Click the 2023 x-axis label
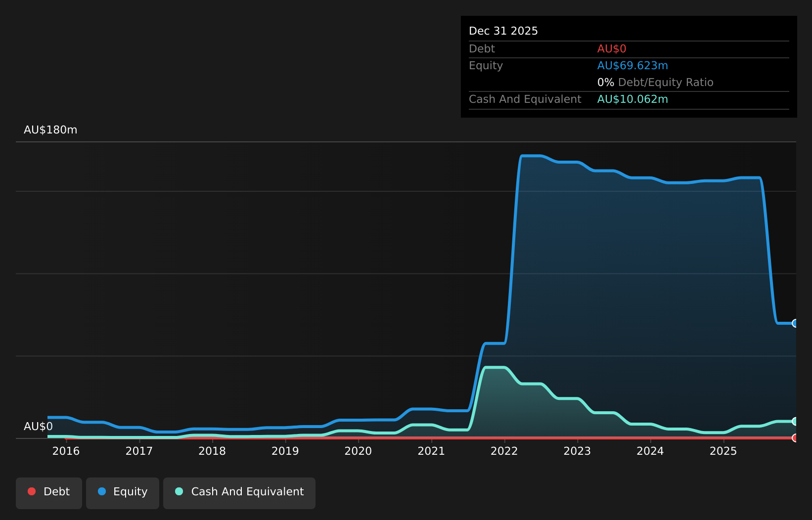The width and height of the screenshot is (812, 520). coord(577,451)
